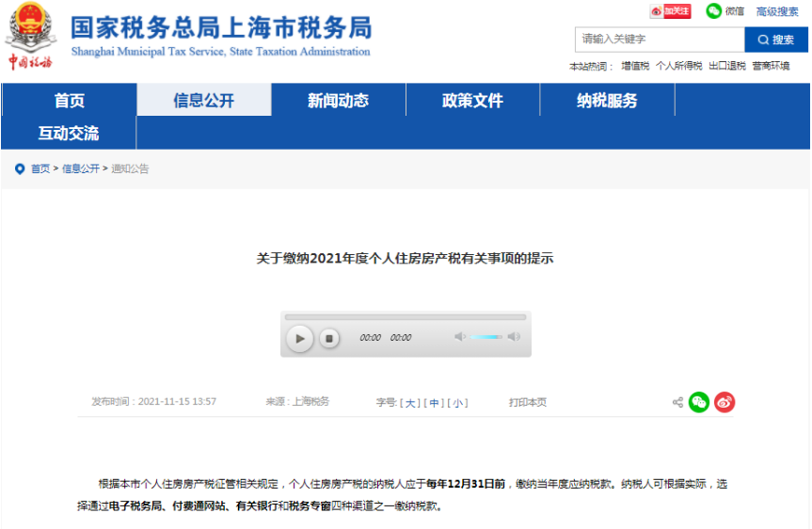The height and width of the screenshot is (529, 812).
Task: Play the article audio
Action: pos(300,338)
